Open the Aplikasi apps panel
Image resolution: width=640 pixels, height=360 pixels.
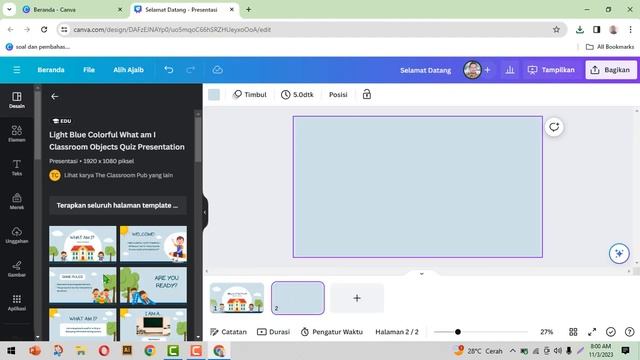(17, 303)
